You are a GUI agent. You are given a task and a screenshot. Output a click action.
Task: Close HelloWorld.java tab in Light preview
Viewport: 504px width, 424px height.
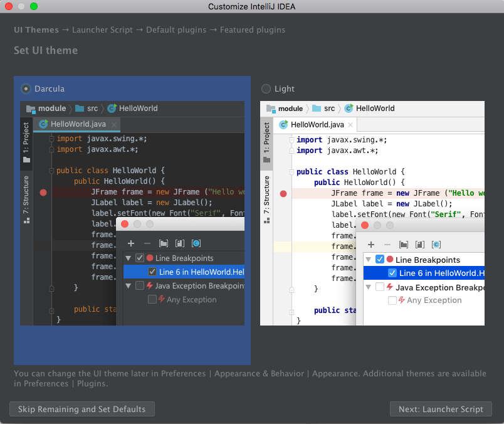point(350,125)
